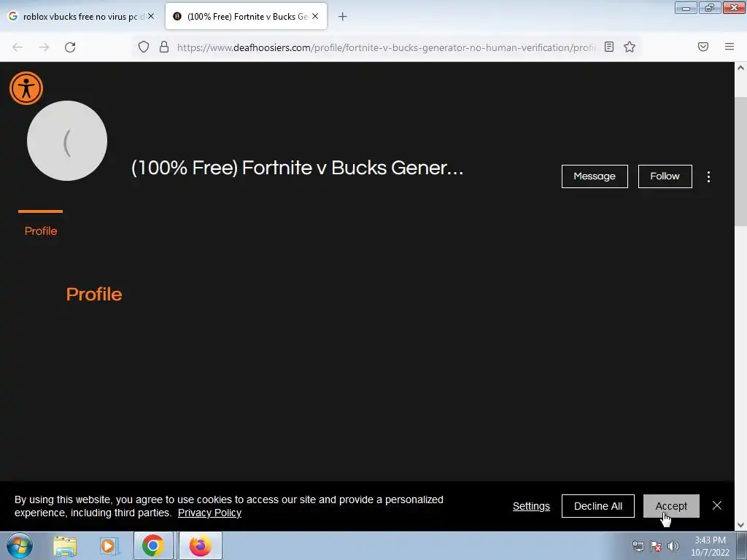Open the accessibility widget icon
This screenshot has width=747, height=560.
click(x=26, y=88)
